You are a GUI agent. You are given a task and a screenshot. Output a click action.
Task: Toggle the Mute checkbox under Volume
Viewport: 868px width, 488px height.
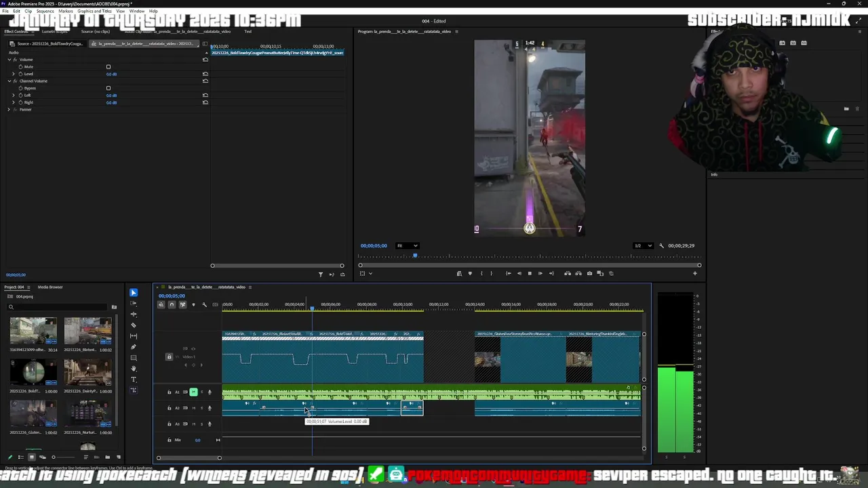pyautogui.click(x=108, y=67)
